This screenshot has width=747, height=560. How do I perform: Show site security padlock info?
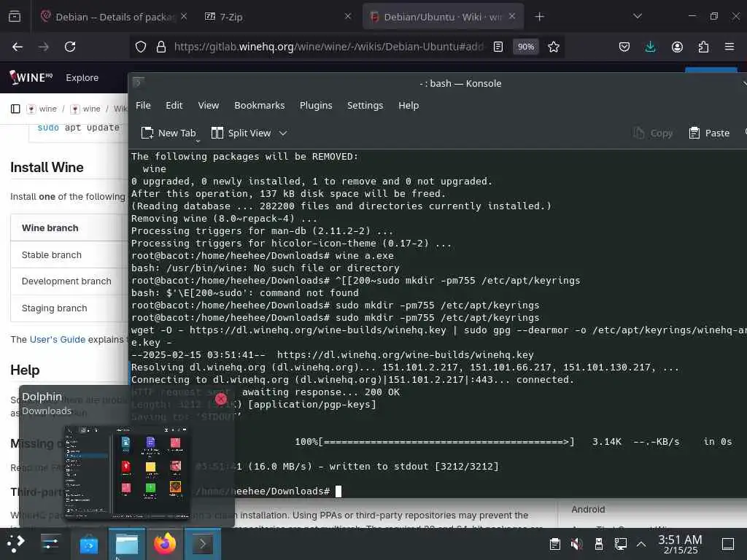[x=161, y=47]
